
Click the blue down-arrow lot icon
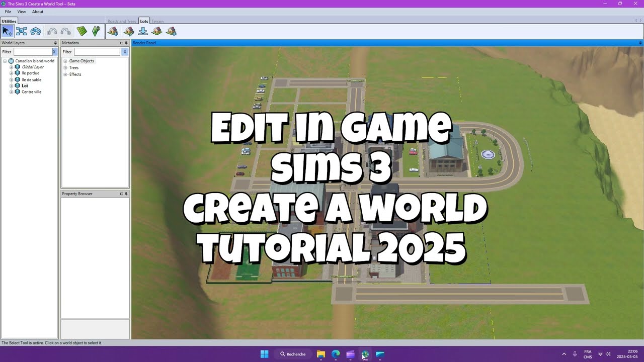pos(143,31)
